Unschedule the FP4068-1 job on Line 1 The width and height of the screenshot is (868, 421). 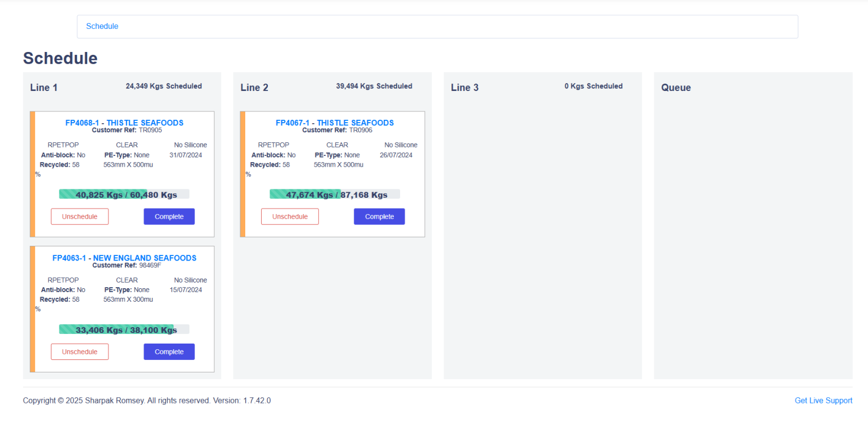(x=80, y=216)
